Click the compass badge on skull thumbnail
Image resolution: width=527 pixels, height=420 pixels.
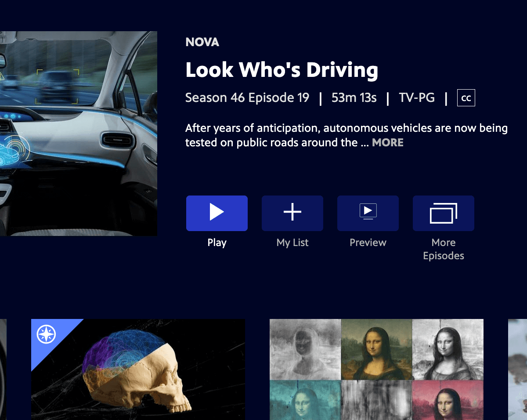[x=46, y=334]
